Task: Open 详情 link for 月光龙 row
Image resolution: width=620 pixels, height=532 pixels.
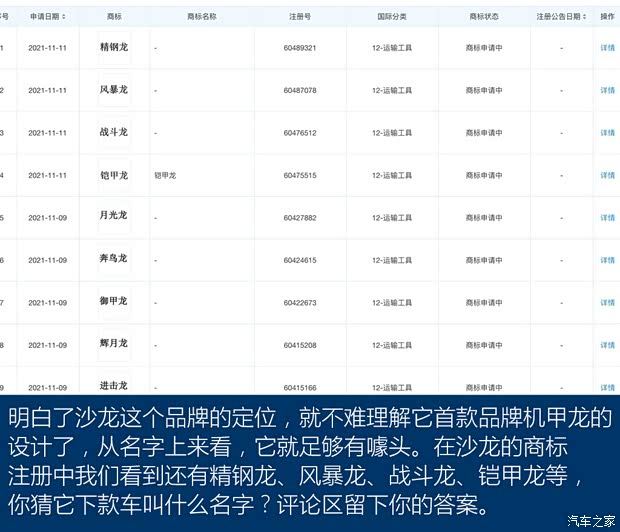Action: point(607,218)
